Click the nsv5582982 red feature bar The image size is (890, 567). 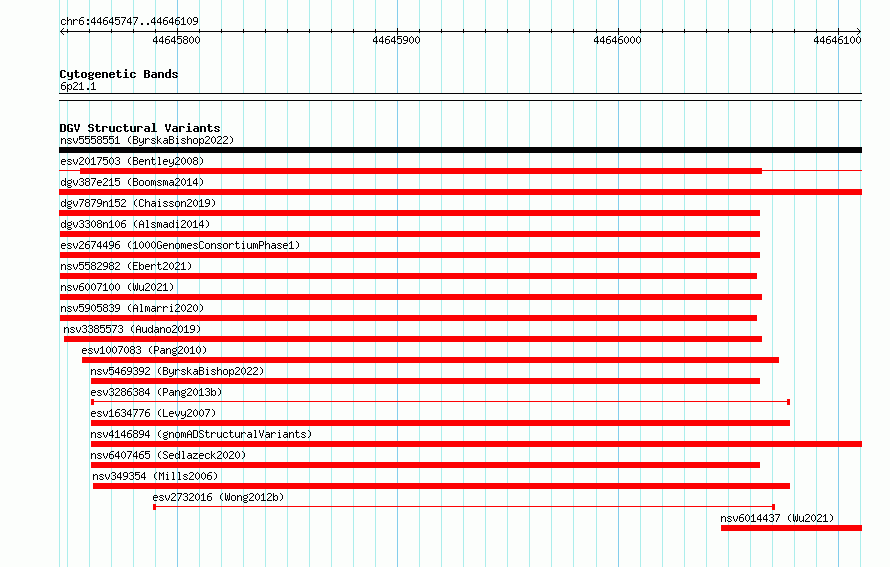(x=408, y=276)
